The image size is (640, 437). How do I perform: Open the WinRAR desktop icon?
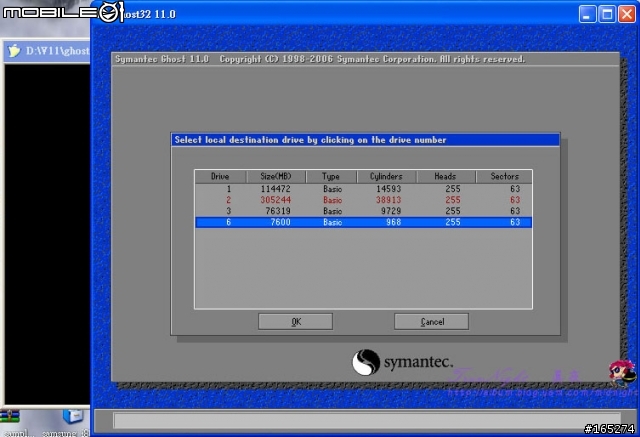[x=10, y=417]
